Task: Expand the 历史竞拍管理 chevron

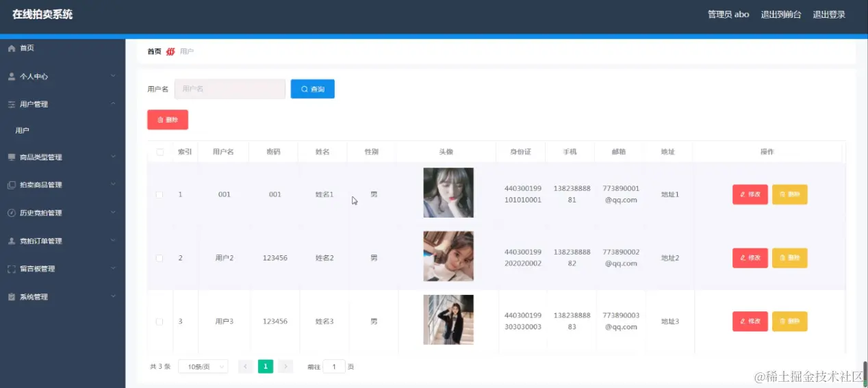Action: [113, 212]
